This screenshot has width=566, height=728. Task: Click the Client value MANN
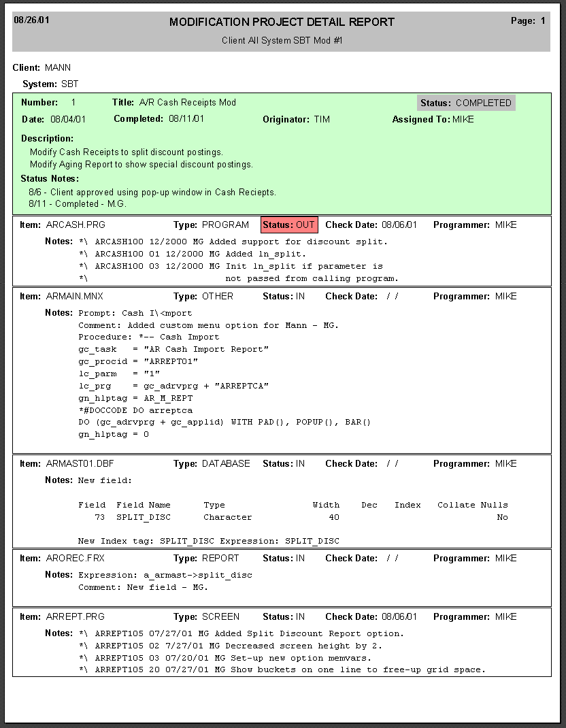pyautogui.click(x=58, y=68)
